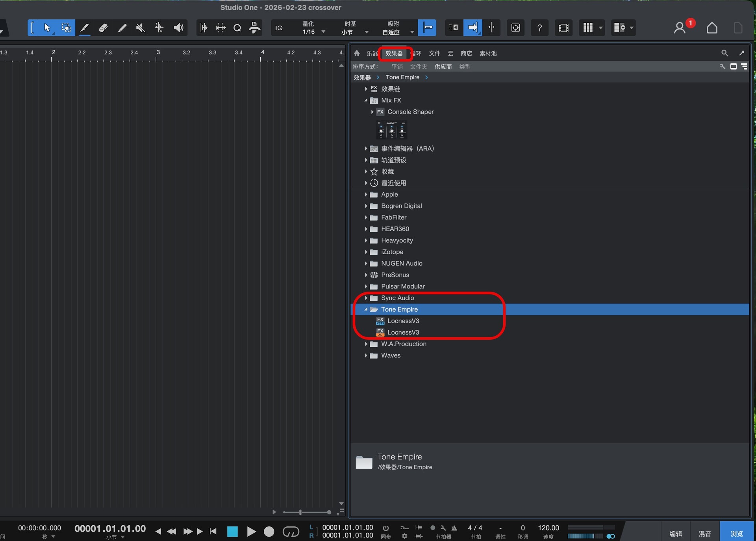Switch to the 乐器 Instruments tab

(x=372, y=53)
